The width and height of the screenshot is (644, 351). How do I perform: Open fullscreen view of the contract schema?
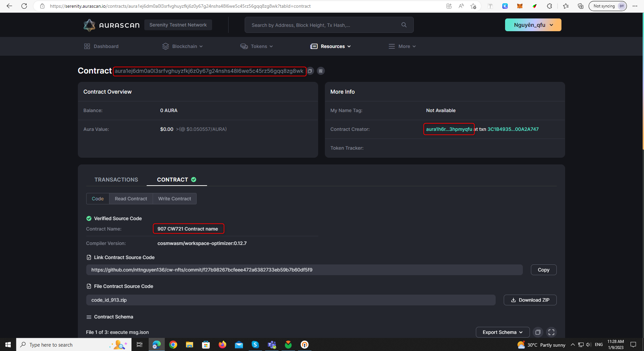[x=551, y=332]
